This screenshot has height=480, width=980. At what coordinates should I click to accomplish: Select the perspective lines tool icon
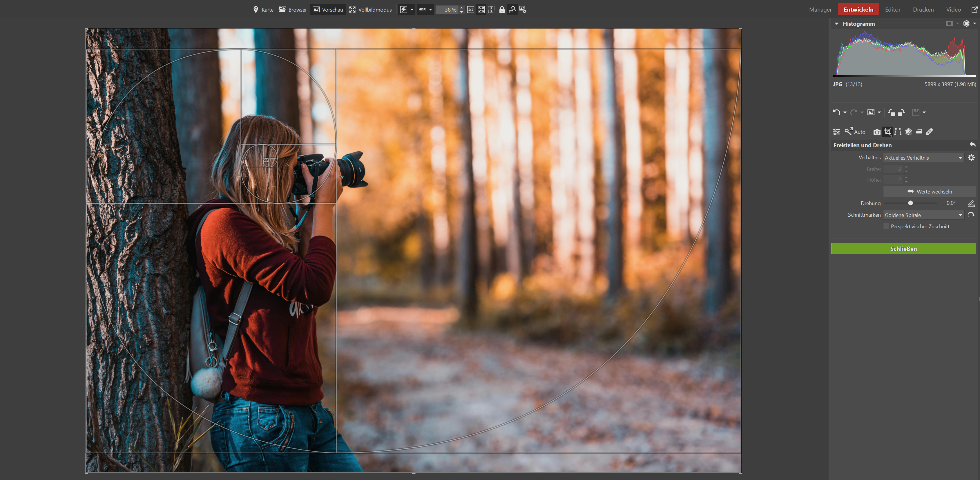pyautogui.click(x=898, y=132)
